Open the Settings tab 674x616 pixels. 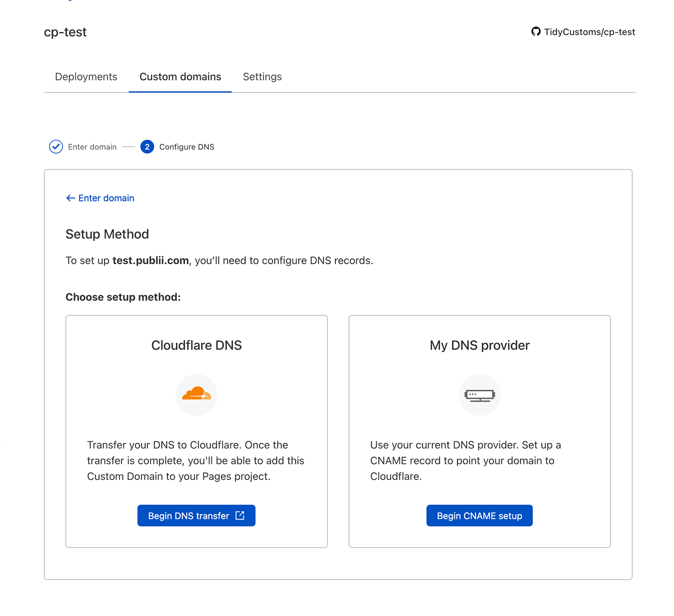click(262, 76)
